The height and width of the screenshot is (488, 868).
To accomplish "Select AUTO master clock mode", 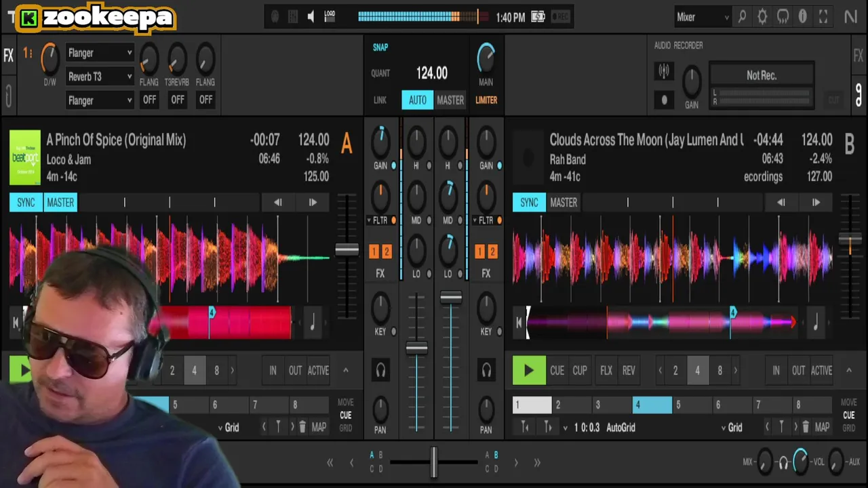I will pos(418,100).
